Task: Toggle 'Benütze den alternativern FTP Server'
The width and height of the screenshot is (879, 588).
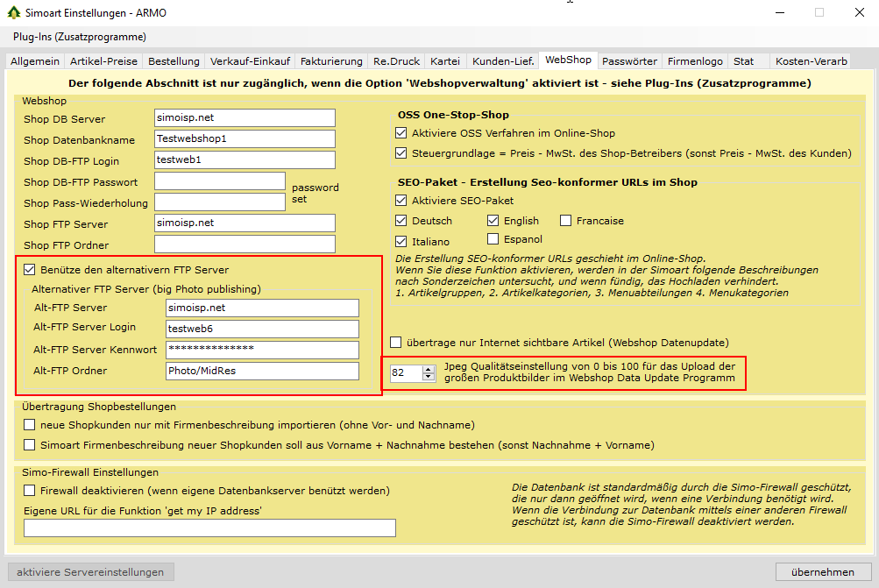Action: (x=30, y=270)
